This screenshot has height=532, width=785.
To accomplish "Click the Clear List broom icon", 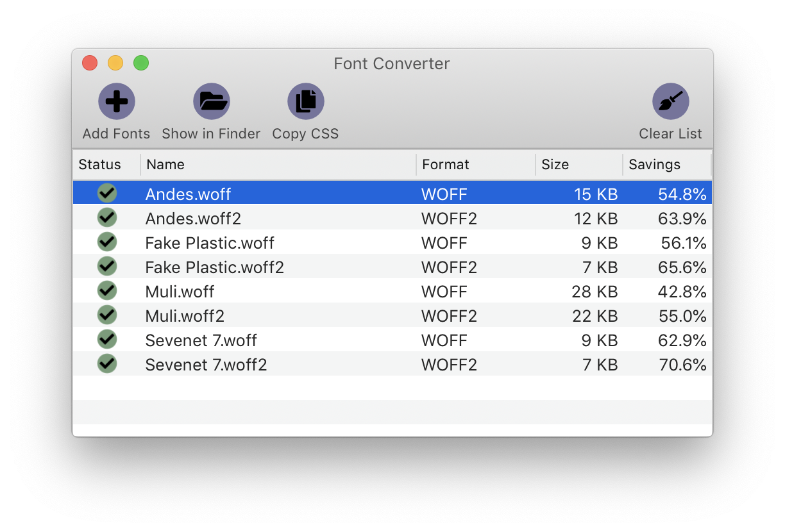I will click(x=670, y=101).
